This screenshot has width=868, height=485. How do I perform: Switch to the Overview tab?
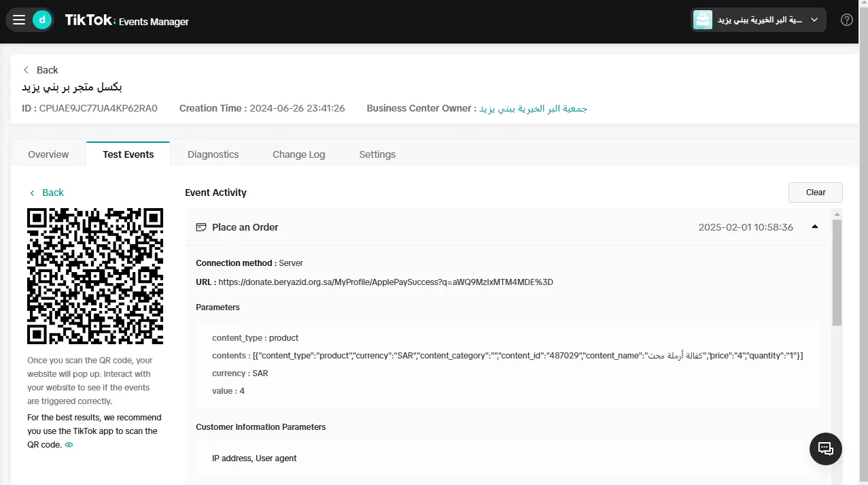(x=48, y=154)
